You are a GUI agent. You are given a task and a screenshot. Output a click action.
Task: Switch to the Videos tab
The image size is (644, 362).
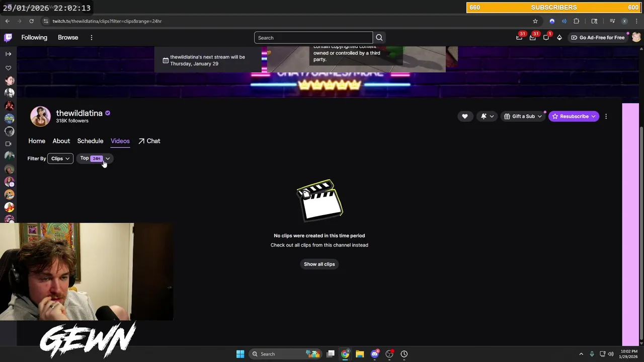click(x=120, y=141)
